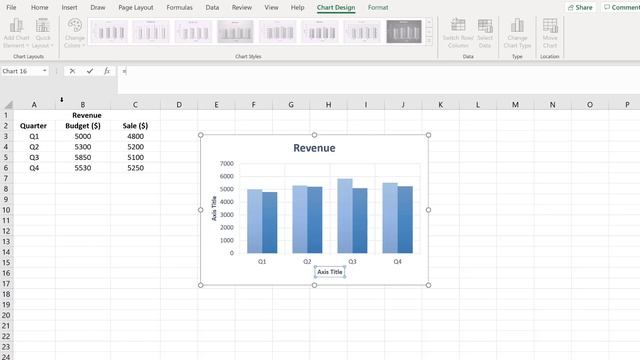Viewport: 640px width, 360px height.
Task: Click the Select All corner triangle
Action: click(x=8, y=105)
